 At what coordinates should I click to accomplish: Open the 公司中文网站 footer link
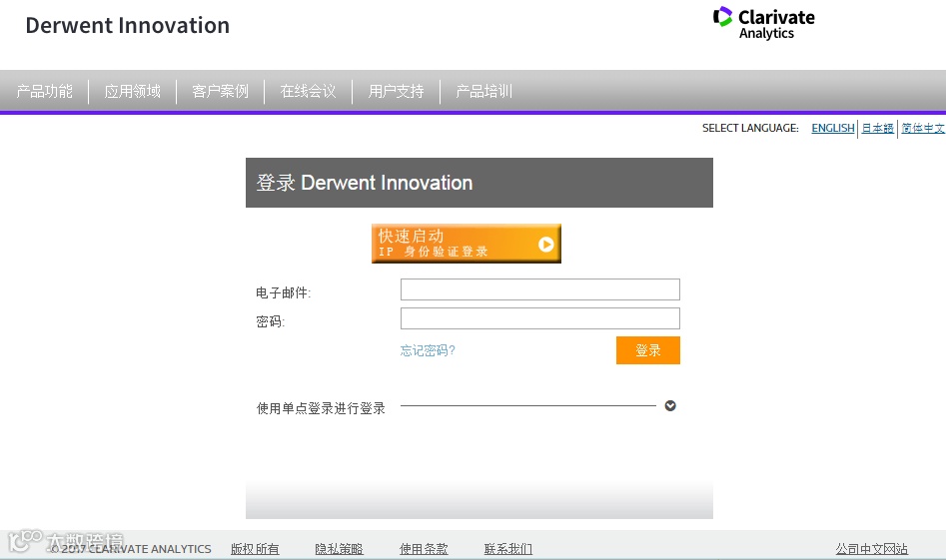click(x=871, y=549)
